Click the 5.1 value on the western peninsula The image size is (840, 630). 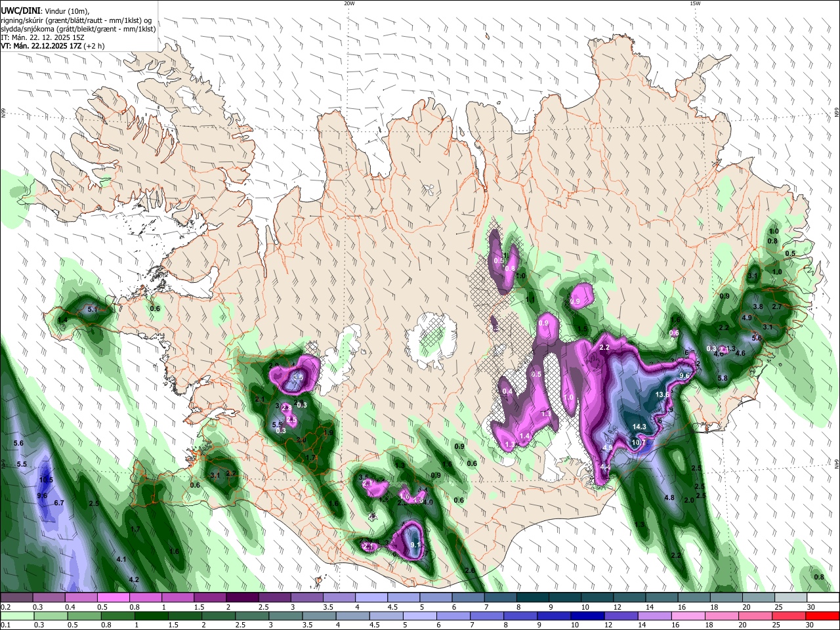(92, 309)
